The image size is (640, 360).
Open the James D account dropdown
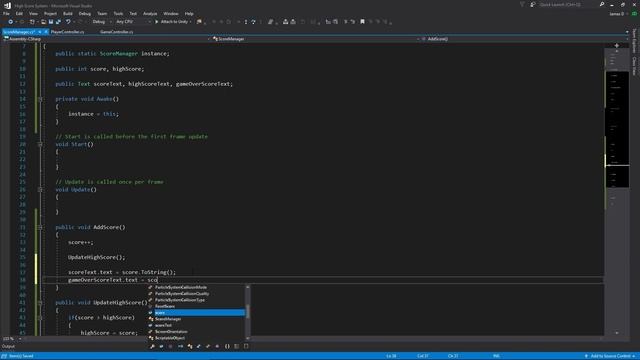618,14
